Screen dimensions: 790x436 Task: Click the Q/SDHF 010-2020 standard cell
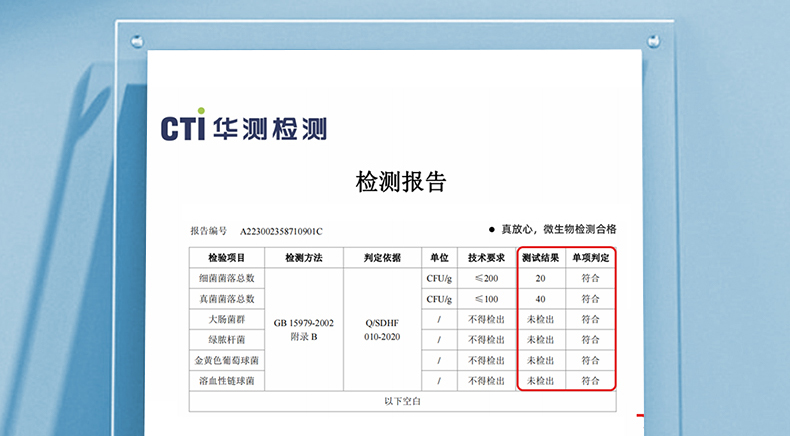pyautogui.click(x=382, y=330)
